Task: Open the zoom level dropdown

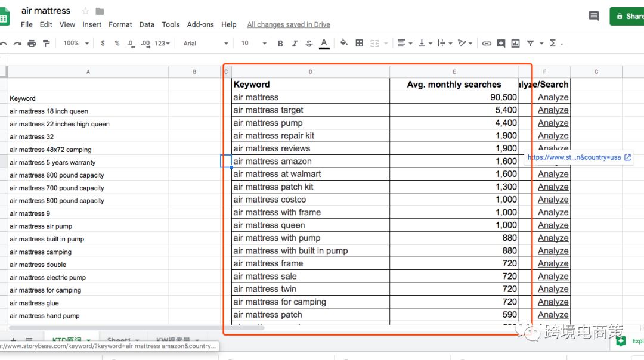Action: pyautogui.click(x=76, y=44)
